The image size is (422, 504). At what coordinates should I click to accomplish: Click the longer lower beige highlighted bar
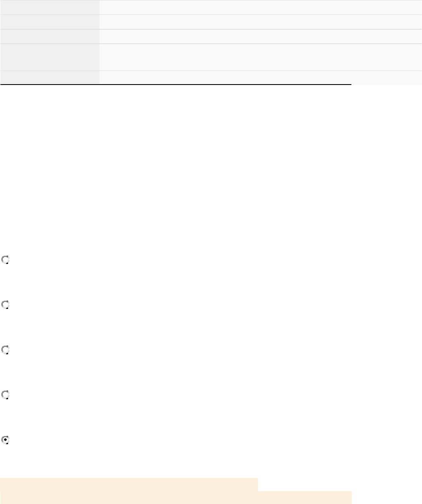[175, 497]
